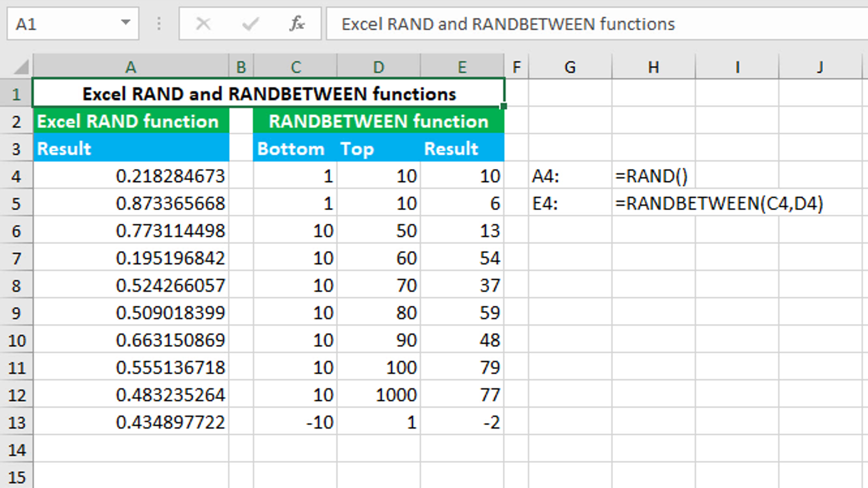Select row 14 header

pos(16,450)
